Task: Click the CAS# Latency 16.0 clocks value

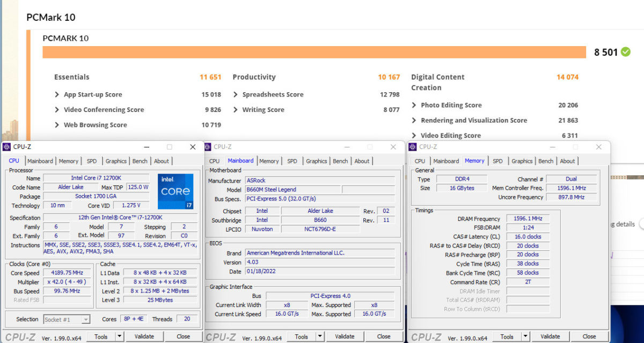Action: (x=528, y=236)
